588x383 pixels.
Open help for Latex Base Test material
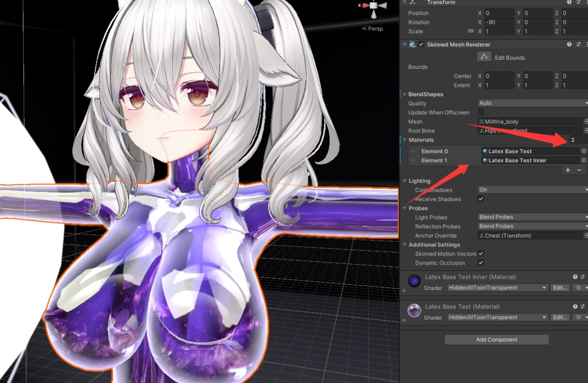[x=575, y=307]
